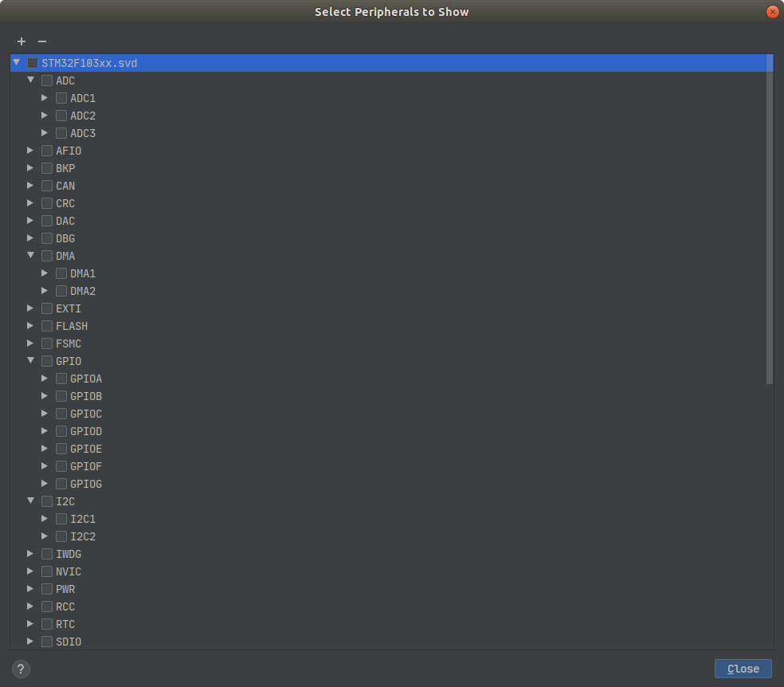Check the DBG checkbox
The height and width of the screenshot is (687, 784).
(x=47, y=238)
